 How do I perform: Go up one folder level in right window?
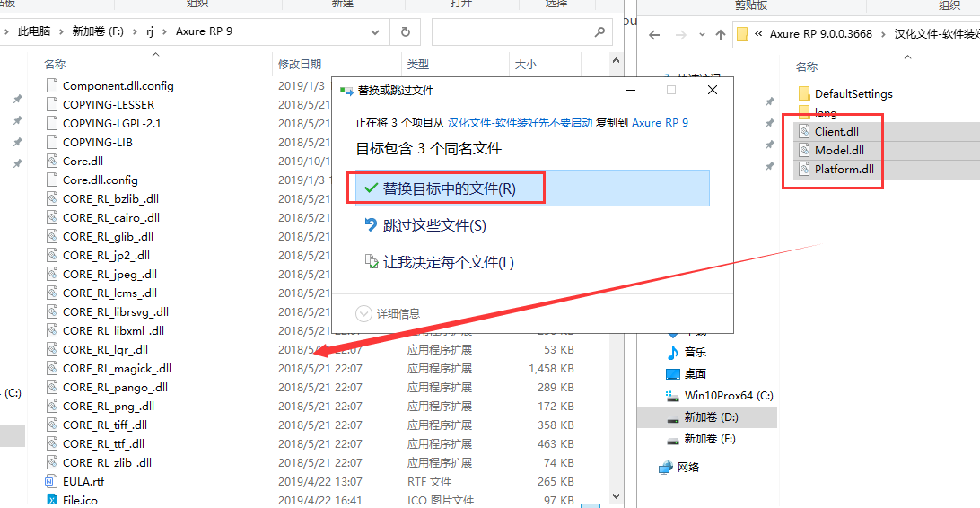pos(721,35)
